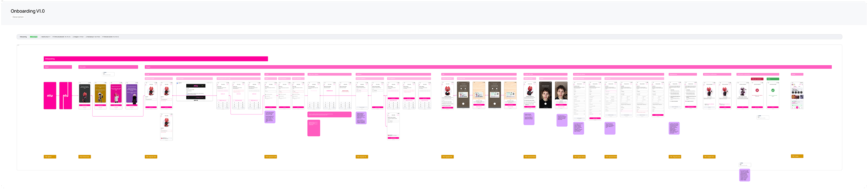Select the small pink square sticky note

pyautogui.click(x=313, y=128)
